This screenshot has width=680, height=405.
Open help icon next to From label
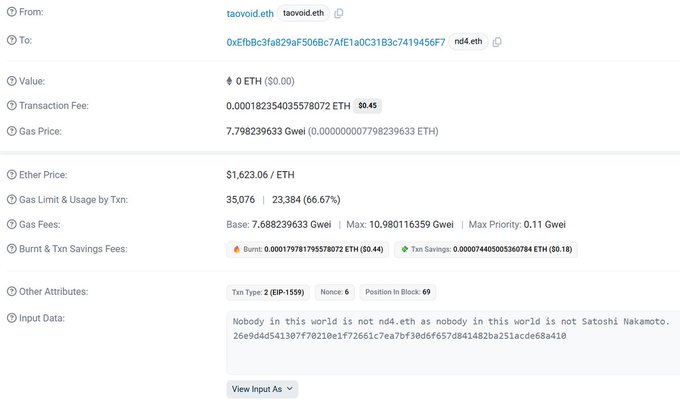[x=12, y=12]
